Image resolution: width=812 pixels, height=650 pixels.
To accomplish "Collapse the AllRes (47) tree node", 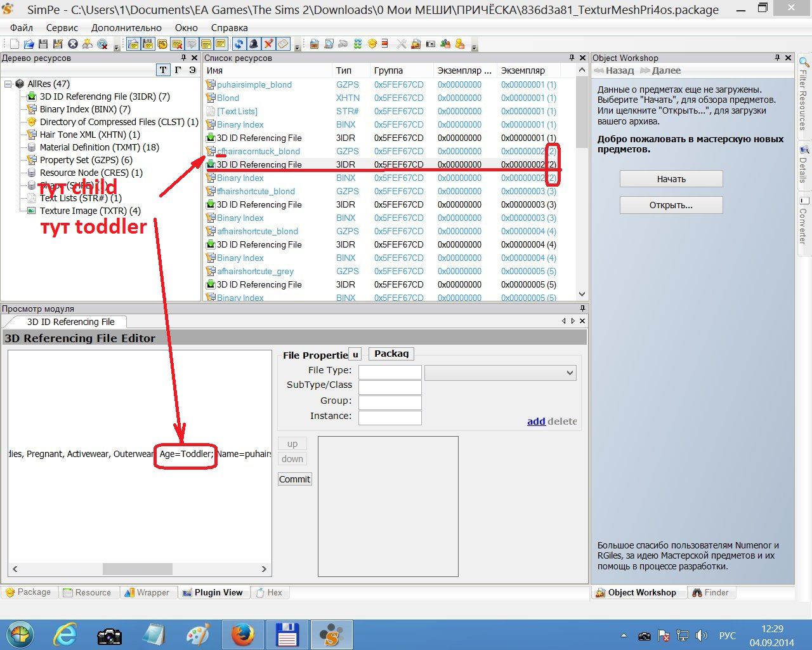I will (8, 84).
